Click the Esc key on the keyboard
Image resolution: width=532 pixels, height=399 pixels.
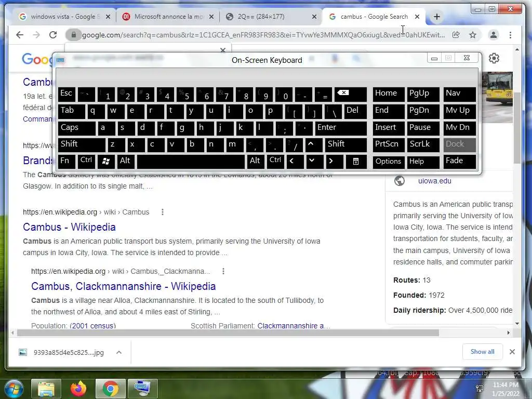pyautogui.click(x=66, y=95)
